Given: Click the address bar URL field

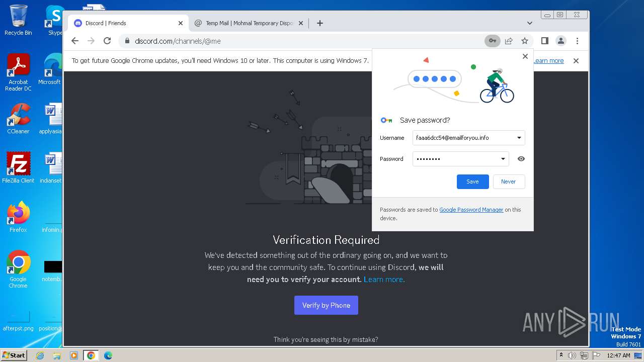Looking at the screenshot, I should tap(302, 41).
